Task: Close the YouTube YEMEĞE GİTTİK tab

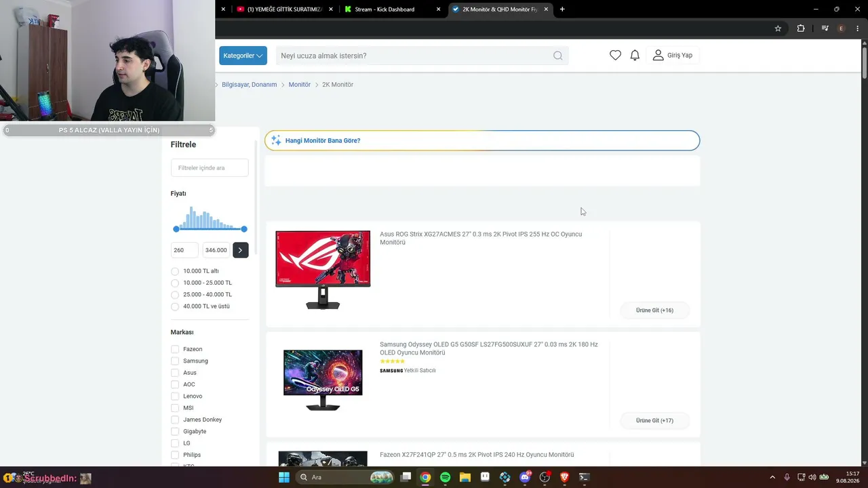Action: tap(331, 9)
